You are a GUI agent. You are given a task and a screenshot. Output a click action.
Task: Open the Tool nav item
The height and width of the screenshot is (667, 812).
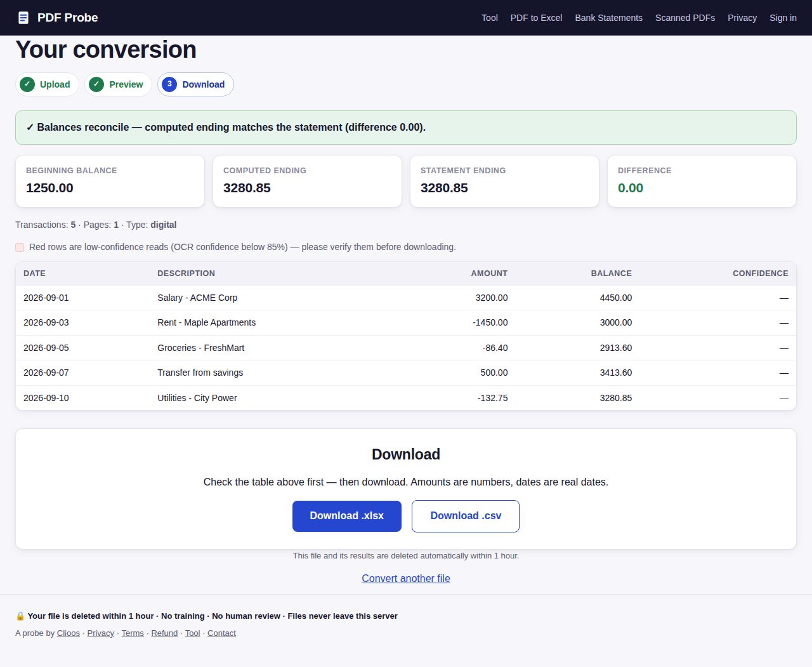tap(490, 18)
